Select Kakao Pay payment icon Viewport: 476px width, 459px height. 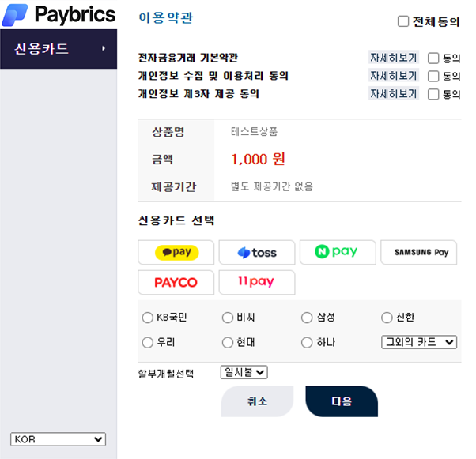(x=176, y=253)
